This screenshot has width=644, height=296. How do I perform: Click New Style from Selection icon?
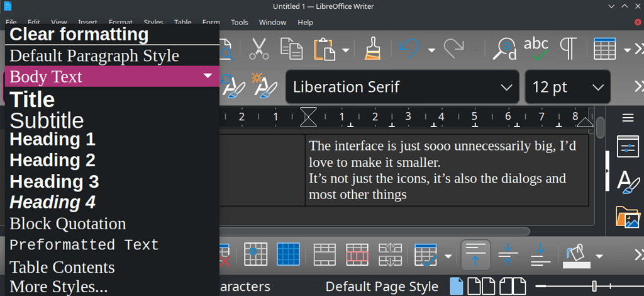coord(265,86)
